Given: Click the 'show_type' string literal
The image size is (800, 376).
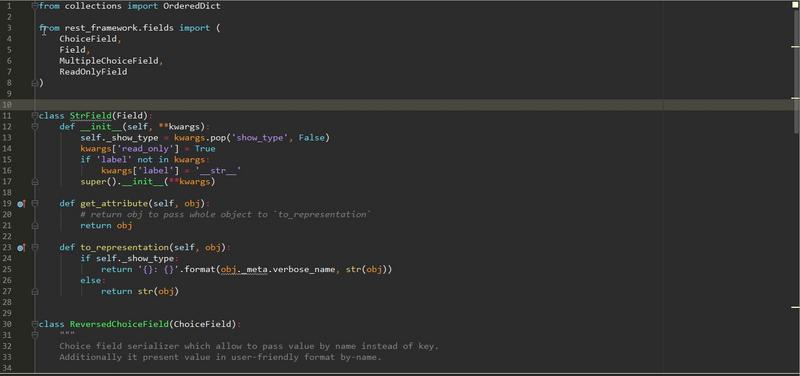Looking at the screenshot, I should [260, 138].
